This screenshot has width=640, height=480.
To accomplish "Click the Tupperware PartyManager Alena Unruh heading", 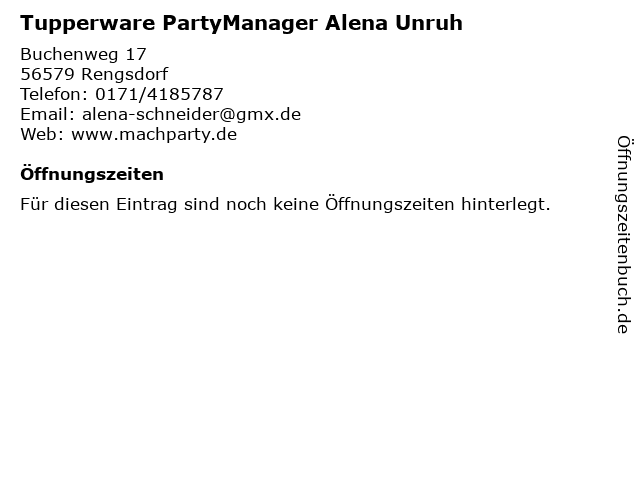I will pos(241,23).
